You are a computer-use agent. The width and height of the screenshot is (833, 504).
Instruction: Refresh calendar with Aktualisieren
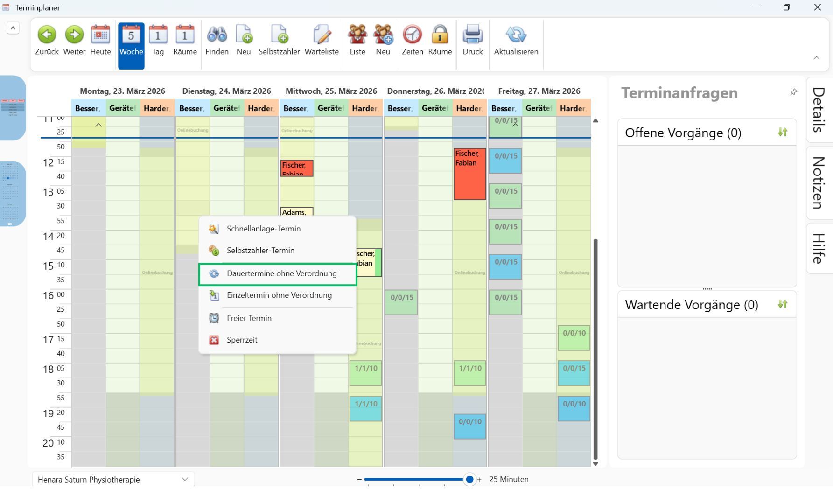[516, 41]
